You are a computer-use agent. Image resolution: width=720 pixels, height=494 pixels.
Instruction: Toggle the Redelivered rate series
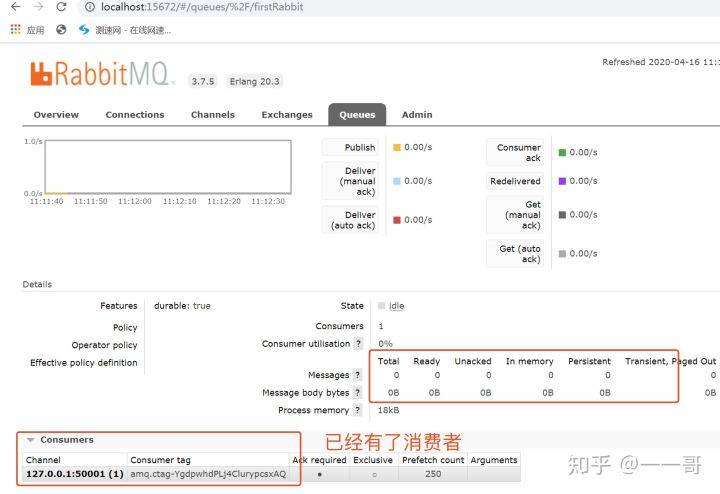point(515,182)
